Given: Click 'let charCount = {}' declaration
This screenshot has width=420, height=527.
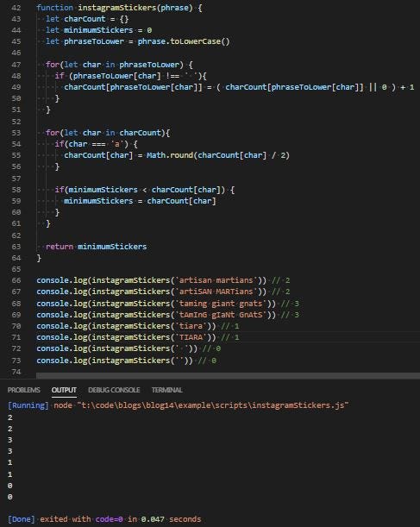Looking at the screenshot, I should (87, 19).
